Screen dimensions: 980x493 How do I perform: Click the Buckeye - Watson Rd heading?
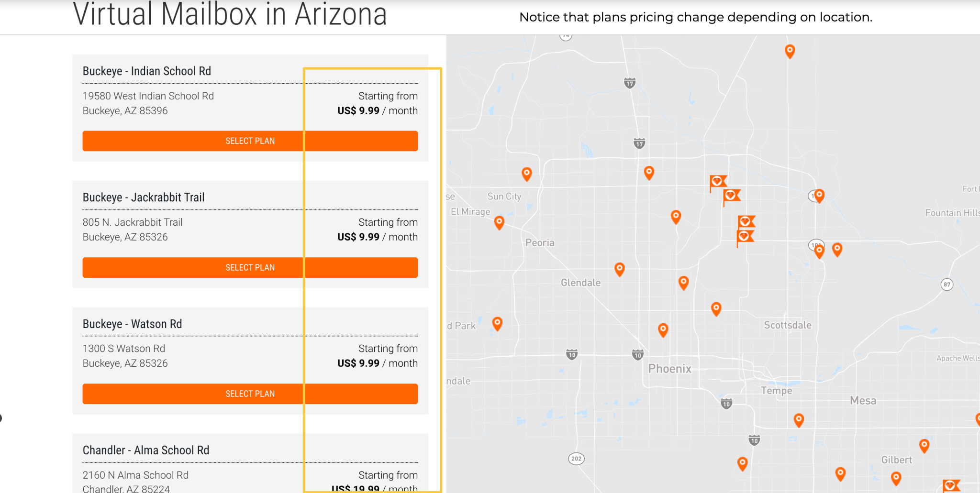pos(133,324)
